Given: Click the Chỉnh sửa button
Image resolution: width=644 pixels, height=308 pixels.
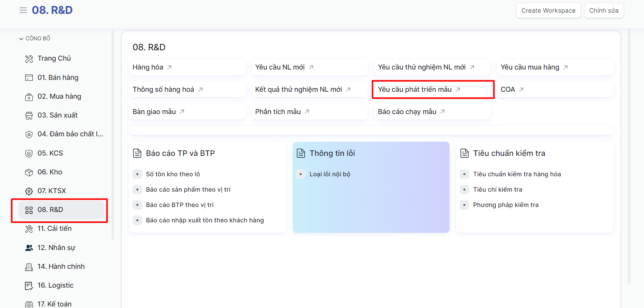Looking at the screenshot, I should [603, 10].
